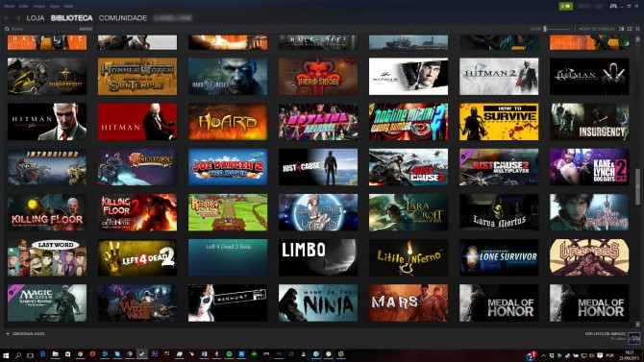Select the Hotline Miami 2 tile

point(409,122)
